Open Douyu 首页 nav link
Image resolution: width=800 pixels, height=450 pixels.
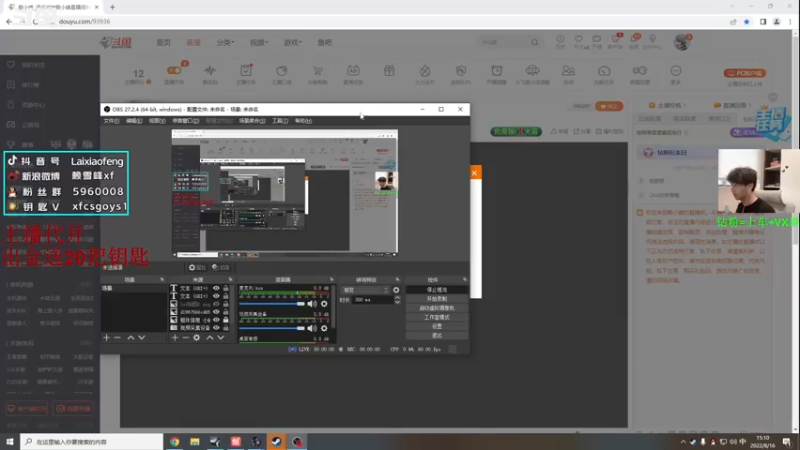[164, 42]
